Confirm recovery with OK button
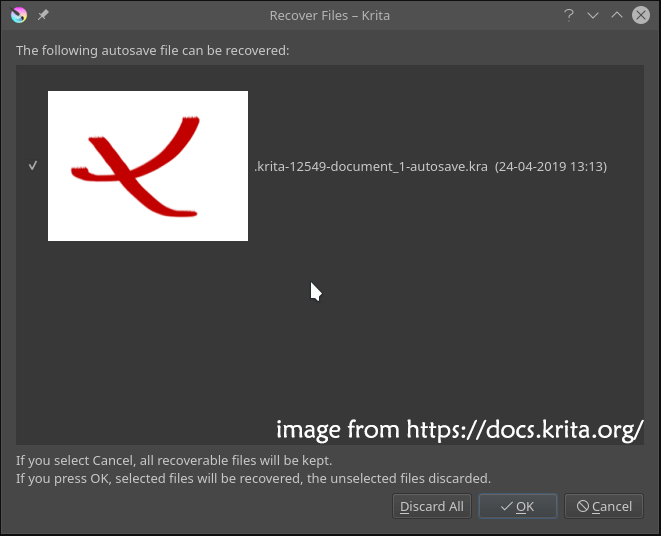The image size is (661, 536). (518, 506)
